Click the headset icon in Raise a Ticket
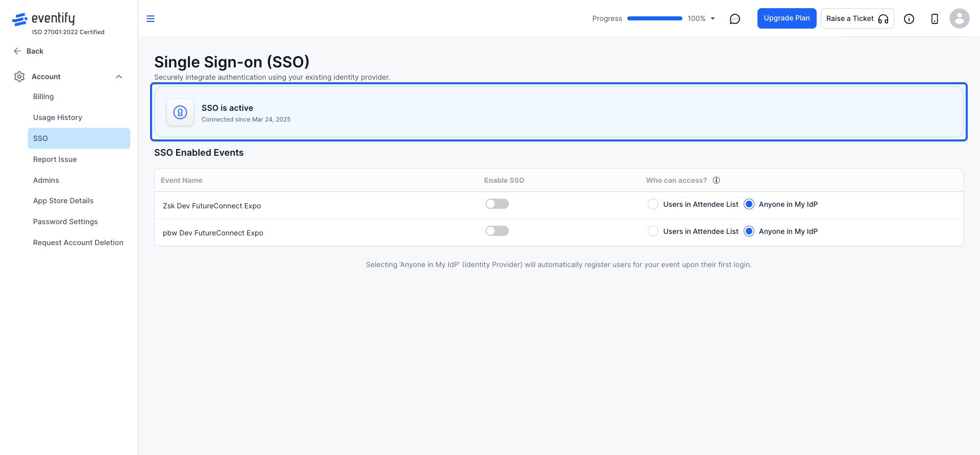This screenshot has height=455, width=980. point(884,19)
